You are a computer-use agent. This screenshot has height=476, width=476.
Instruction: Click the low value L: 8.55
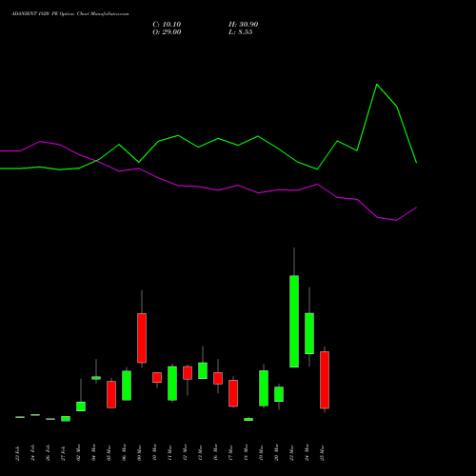241,32
